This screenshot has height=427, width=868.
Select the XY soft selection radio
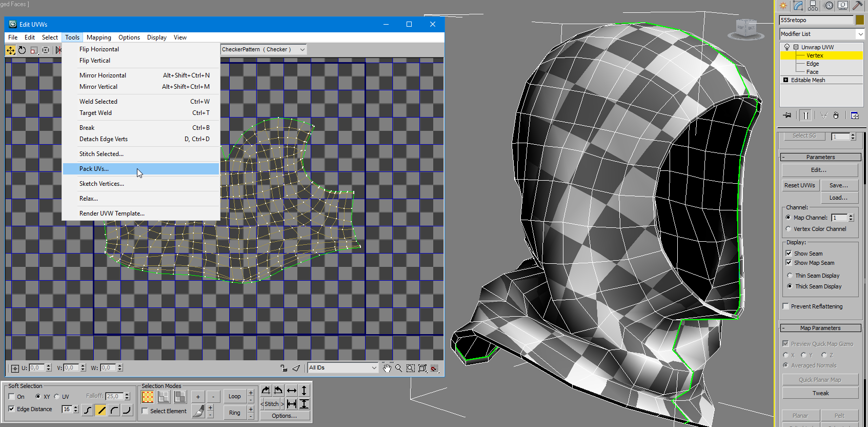click(x=38, y=397)
